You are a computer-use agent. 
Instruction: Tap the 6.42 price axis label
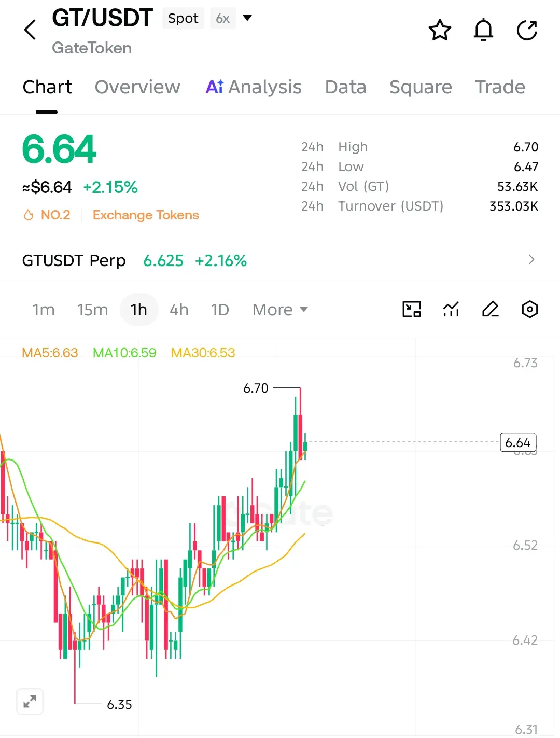pyautogui.click(x=525, y=640)
